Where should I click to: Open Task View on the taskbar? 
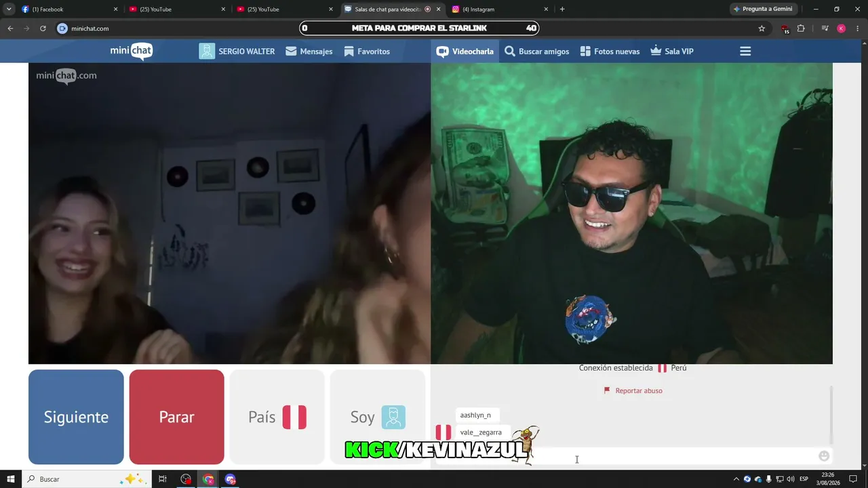click(x=163, y=479)
